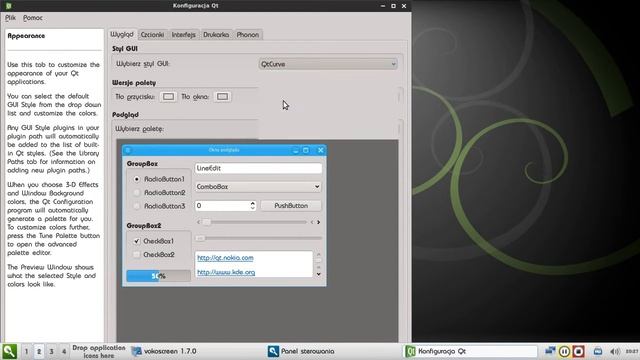640x360 pixels.
Task: Open the Pomoc menu
Action: (33, 18)
